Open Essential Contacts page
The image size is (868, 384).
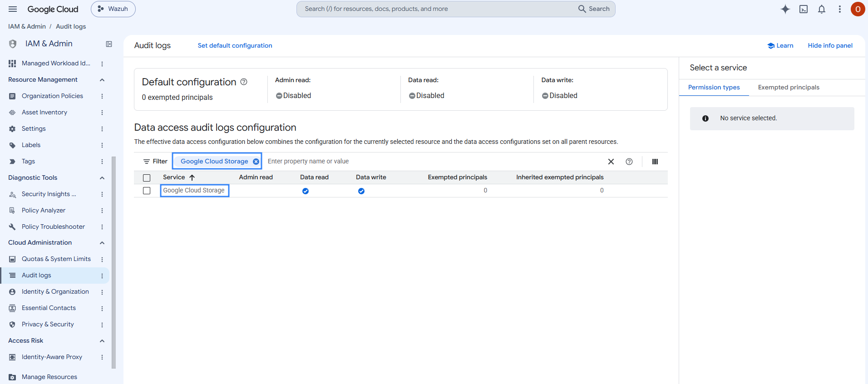click(x=49, y=308)
